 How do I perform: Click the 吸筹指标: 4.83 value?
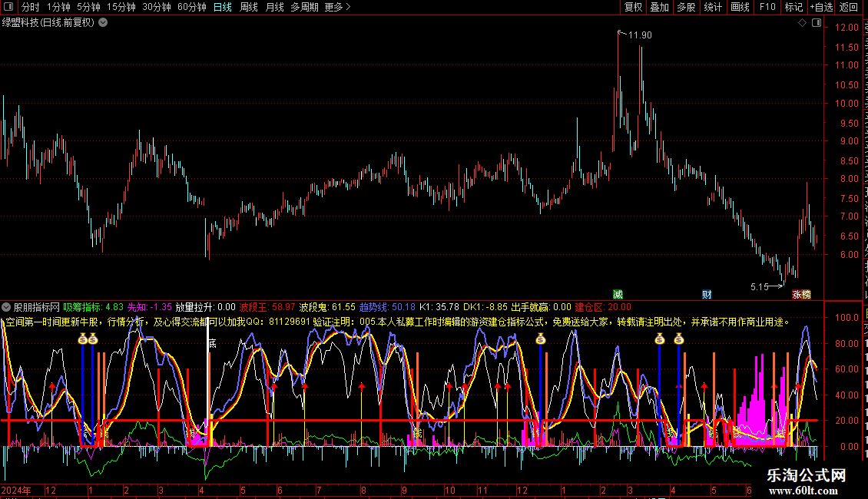click(94, 307)
